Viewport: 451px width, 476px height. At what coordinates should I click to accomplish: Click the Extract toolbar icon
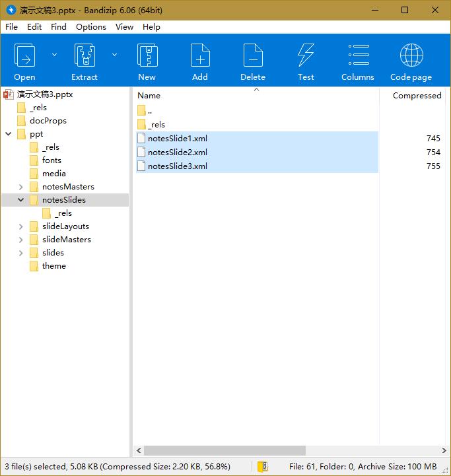[85, 56]
